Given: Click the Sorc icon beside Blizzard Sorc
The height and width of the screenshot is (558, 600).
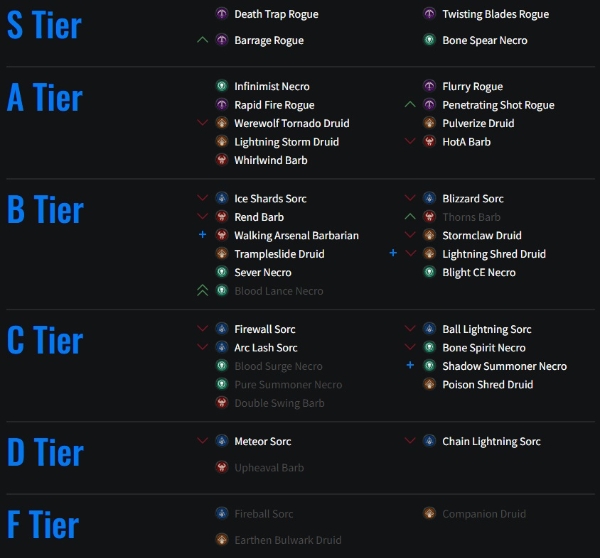Looking at the screenshot, I should point(429,198).
